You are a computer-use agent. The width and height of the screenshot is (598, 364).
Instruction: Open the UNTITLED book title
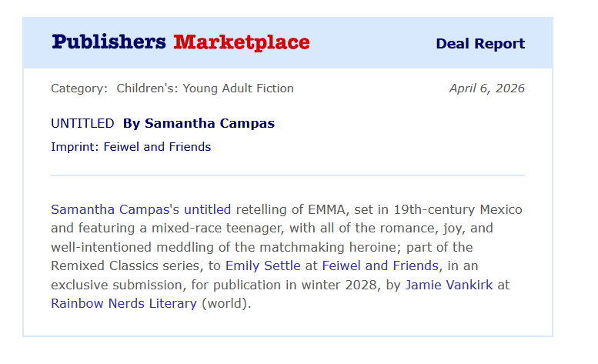pyautogui.click(x=82, y=123)
